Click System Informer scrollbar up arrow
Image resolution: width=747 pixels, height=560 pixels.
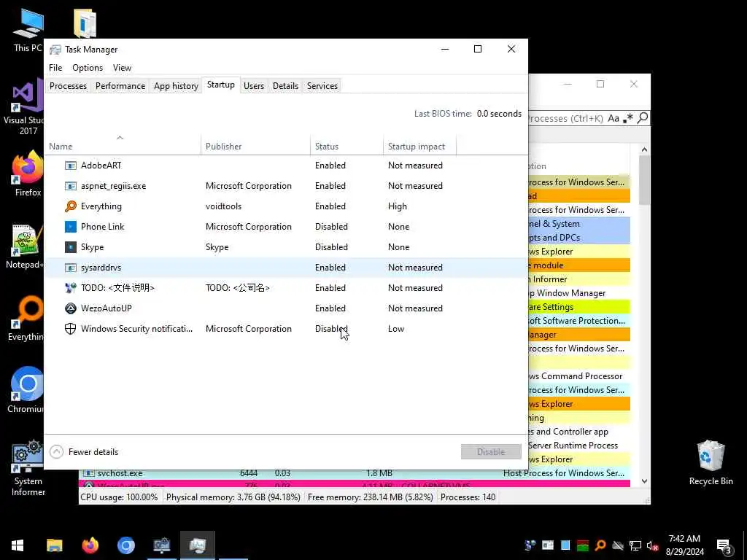coord(644,149)
